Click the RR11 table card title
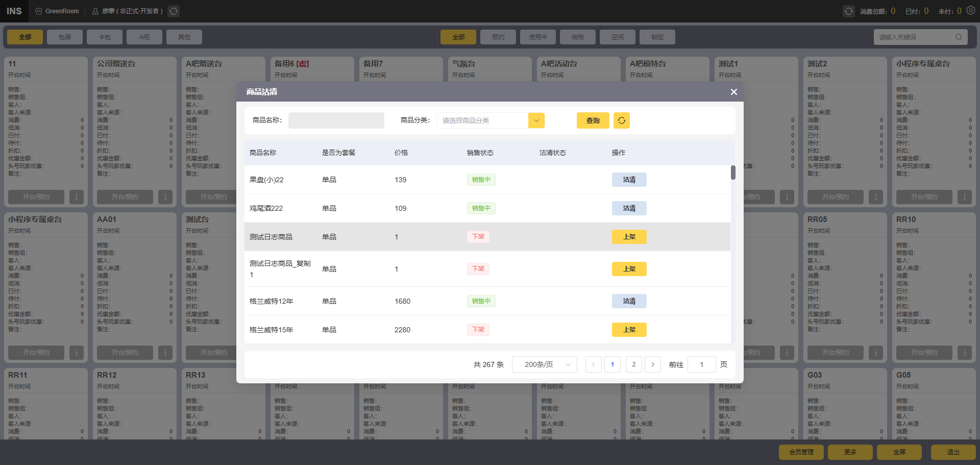 click(x=18, y=375)
